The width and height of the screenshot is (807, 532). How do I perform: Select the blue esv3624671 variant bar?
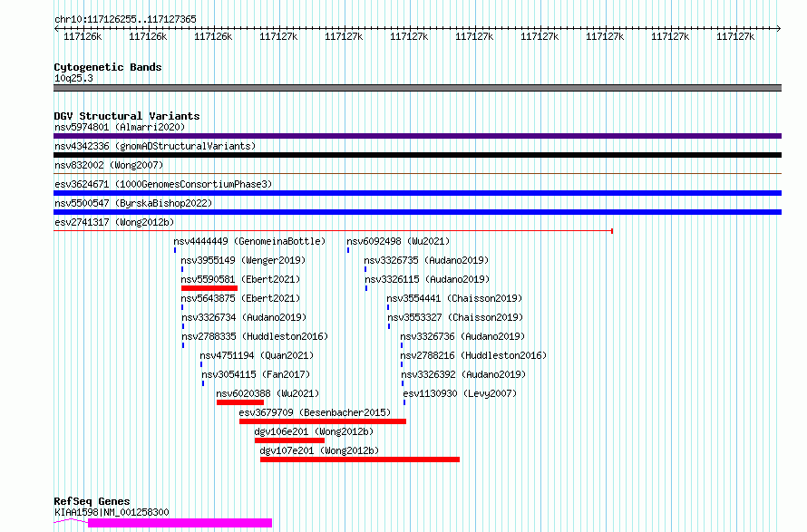(417, 193)
